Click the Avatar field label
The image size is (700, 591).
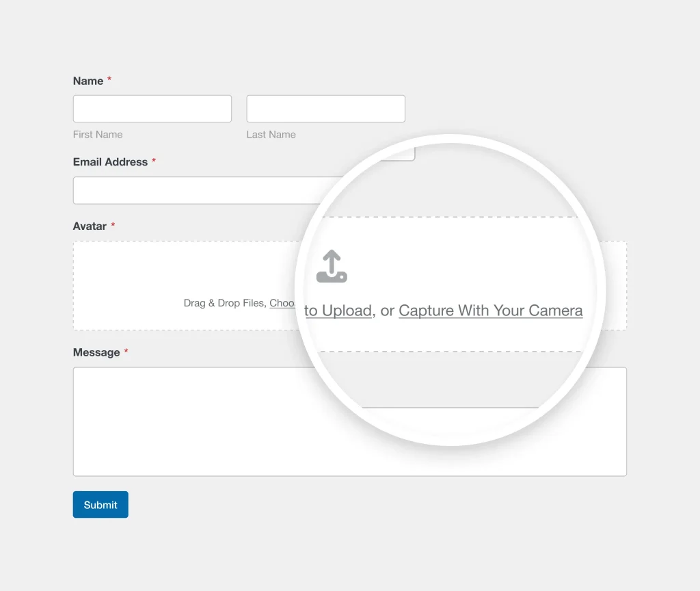coord(89,226)
